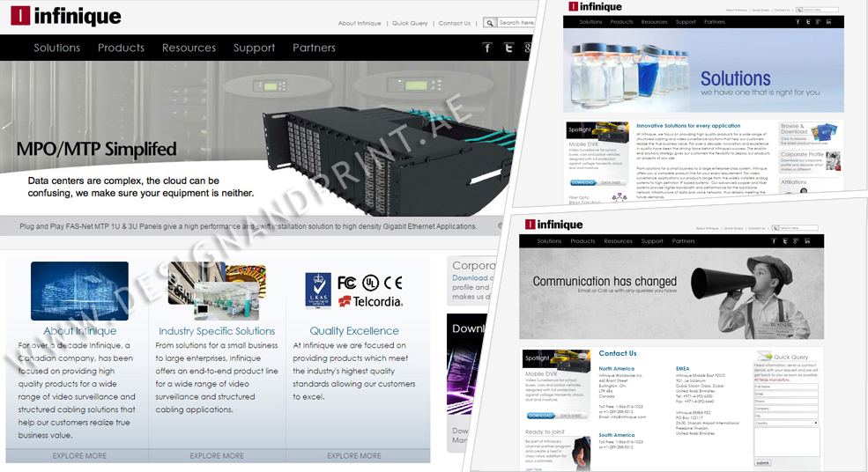868x472 pixels.
Task: Select Resources in the large homepage navbar
Action: [189, 48]
